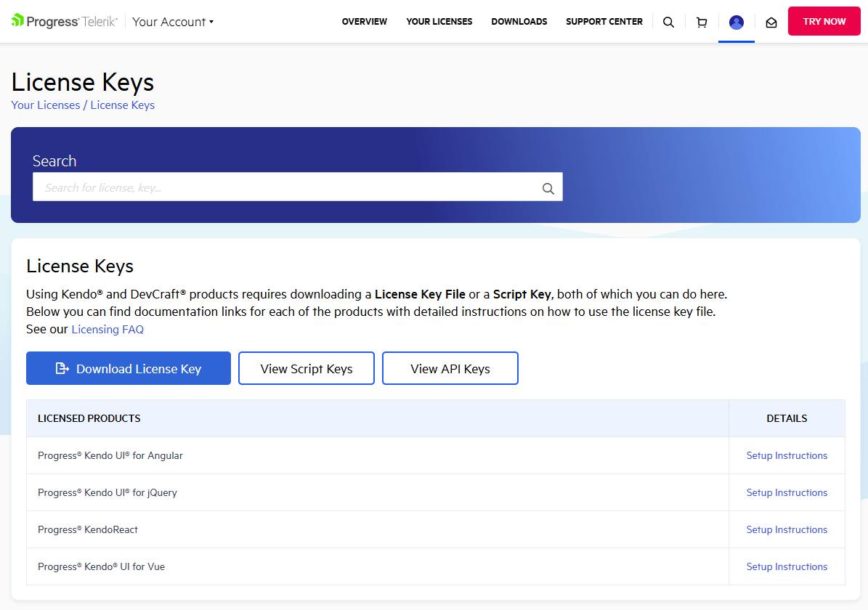Open the envelope messages icon
The image size is (868, 610).
(x=771, y=23)
